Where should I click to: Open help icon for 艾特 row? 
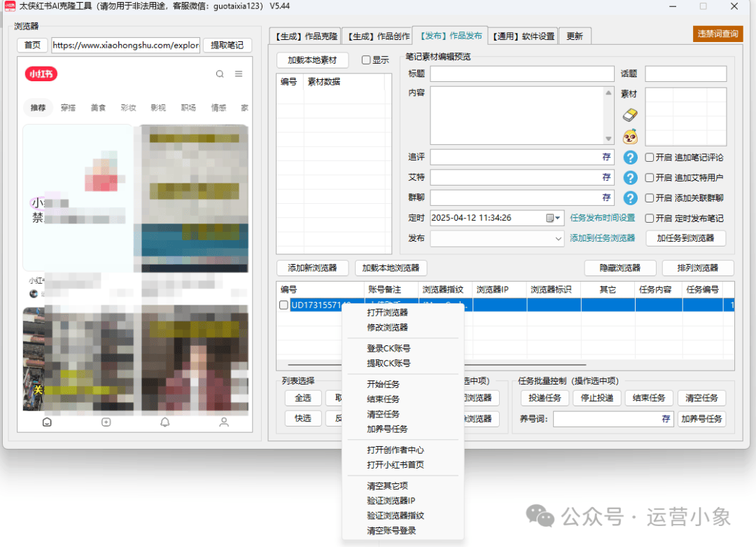click(630, 178)
